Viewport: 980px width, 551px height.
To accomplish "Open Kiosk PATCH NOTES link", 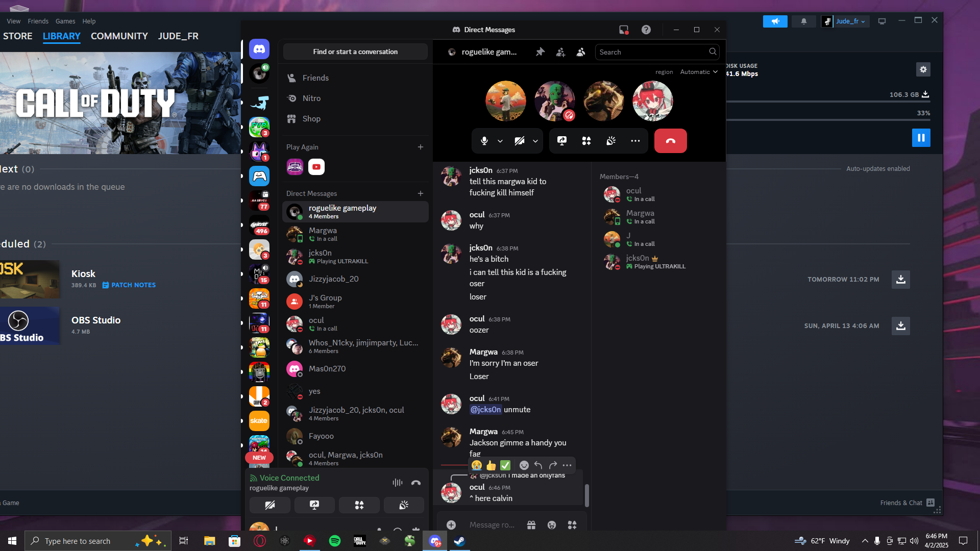I will (133, 285).
